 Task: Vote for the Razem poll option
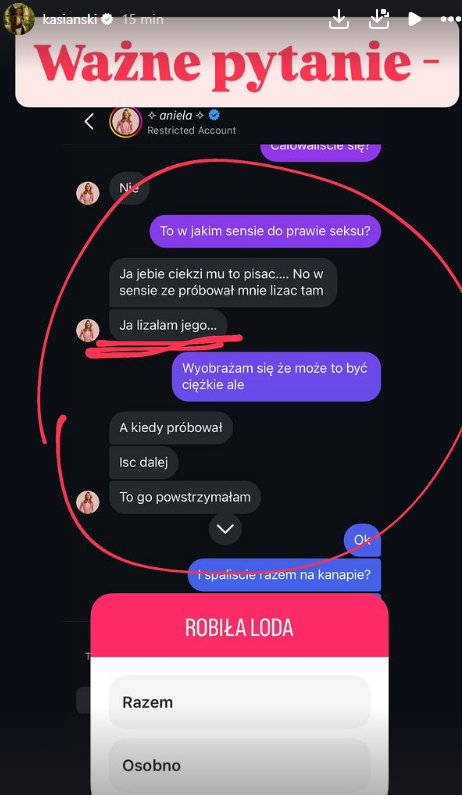(239, 702)
